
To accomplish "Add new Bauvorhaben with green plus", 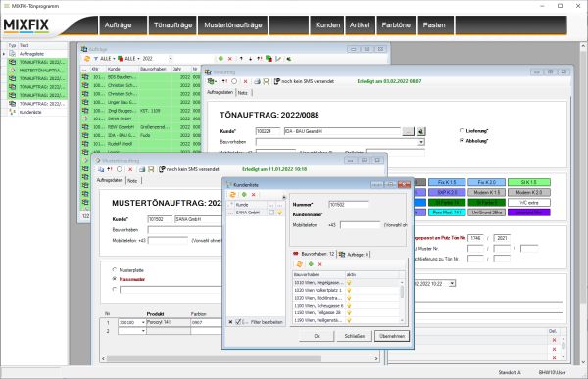I will (311, 264).
